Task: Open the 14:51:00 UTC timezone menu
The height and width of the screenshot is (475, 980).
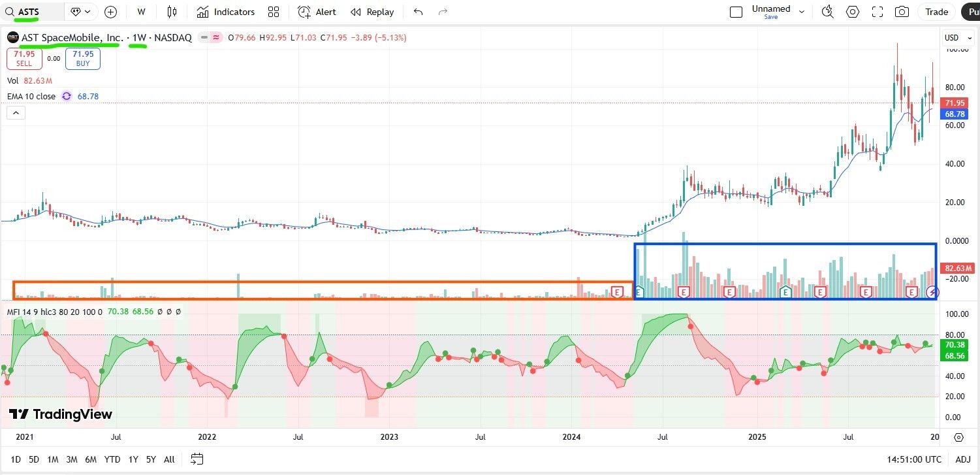Action: click(x=915, y=459)
